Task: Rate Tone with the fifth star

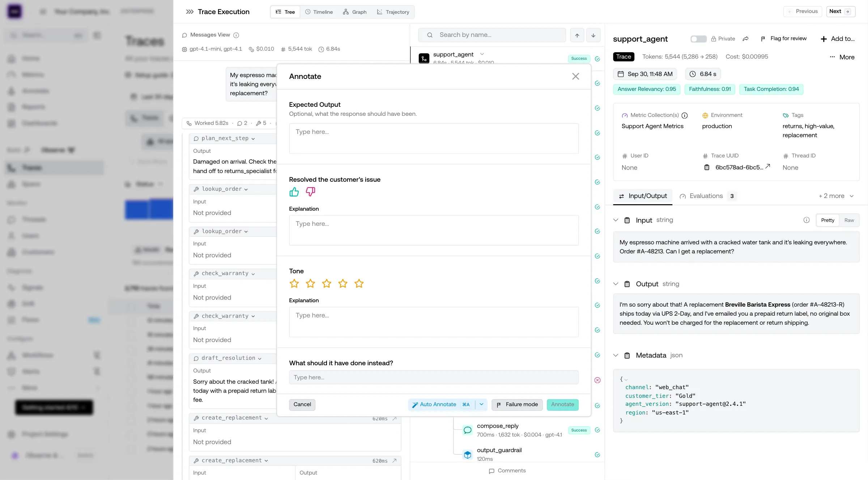Action: pos(359,284)
